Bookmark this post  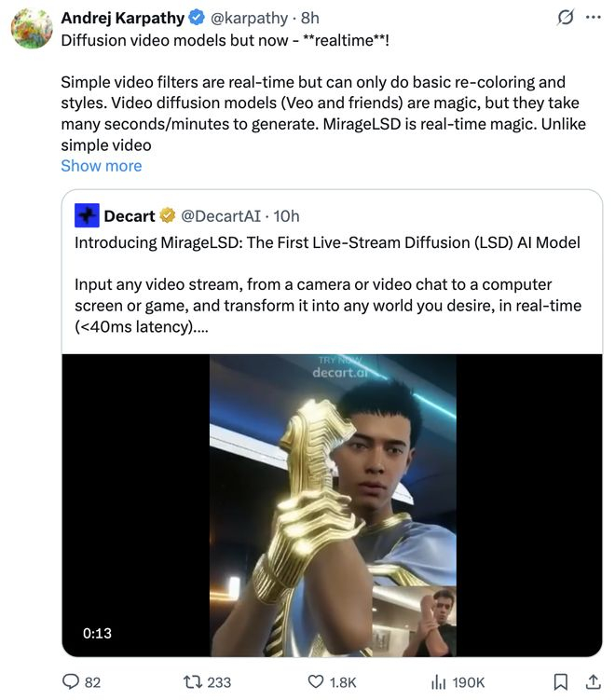click(561, 682)
